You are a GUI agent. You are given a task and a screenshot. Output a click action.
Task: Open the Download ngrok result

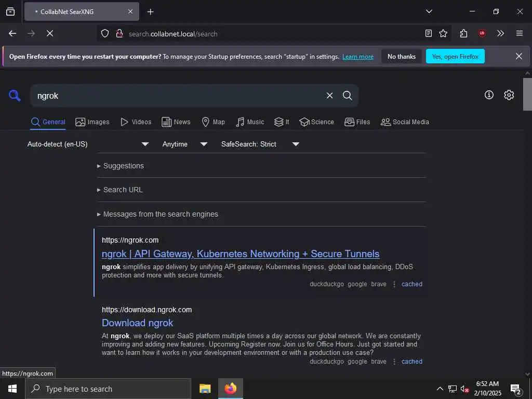pos(137,323)
